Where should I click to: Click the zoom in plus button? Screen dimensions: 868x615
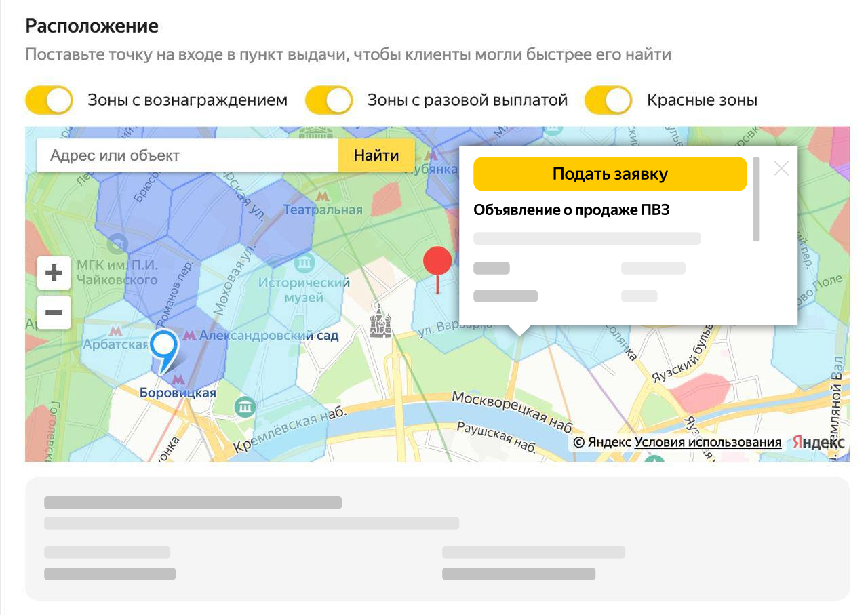click(54, 273)
